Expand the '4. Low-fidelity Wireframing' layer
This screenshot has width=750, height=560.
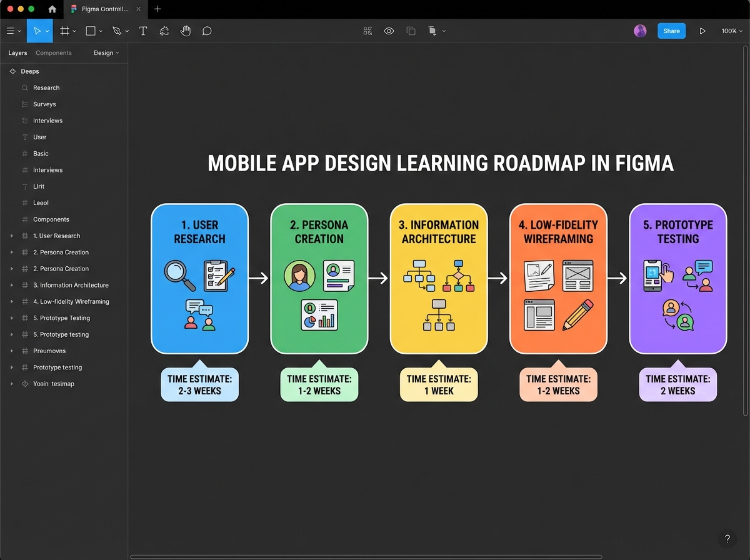click(11, 301)
